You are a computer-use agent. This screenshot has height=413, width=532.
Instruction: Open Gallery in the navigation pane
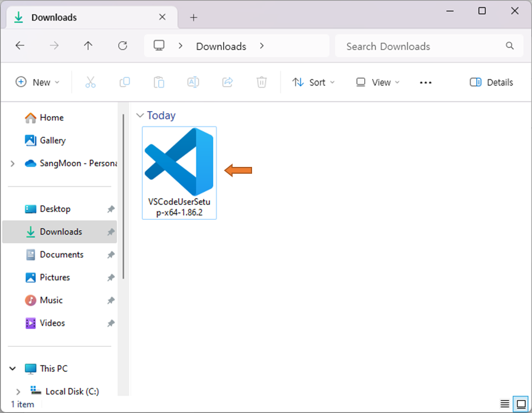pyautogui.click(x=52, y=140)
